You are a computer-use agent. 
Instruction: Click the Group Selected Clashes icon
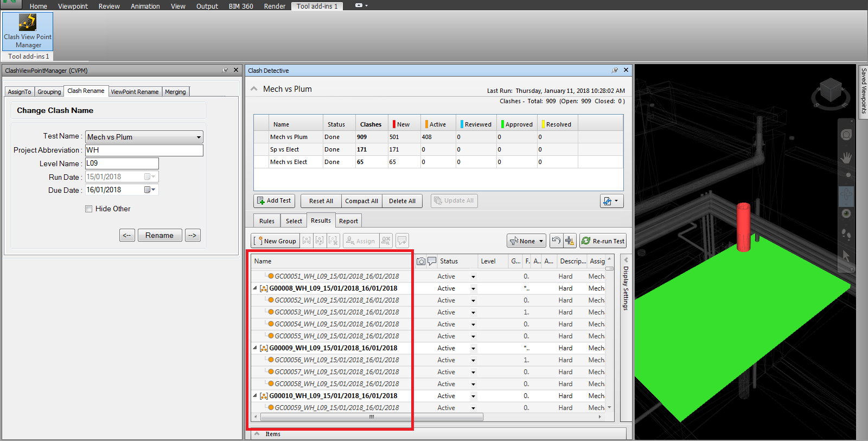(x=307, y=241)
